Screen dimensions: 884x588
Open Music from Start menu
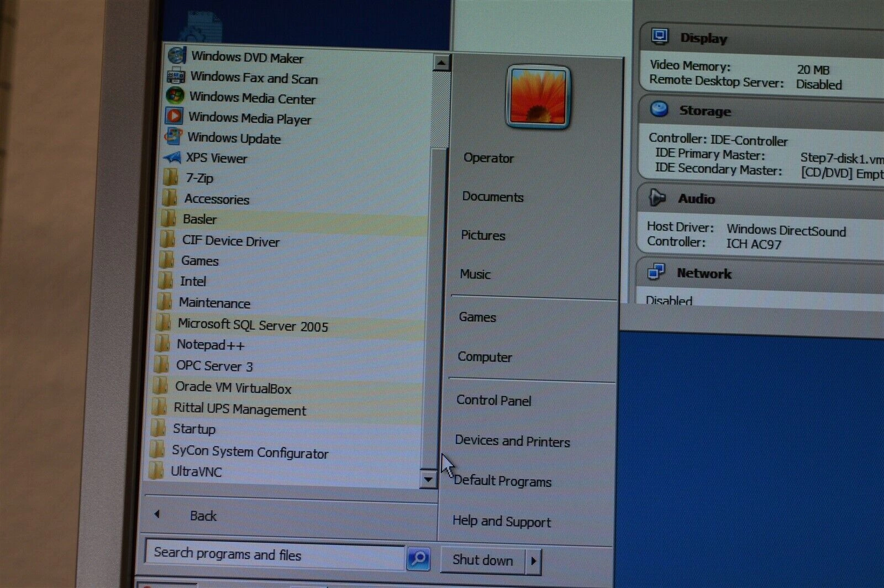[475, 274]
